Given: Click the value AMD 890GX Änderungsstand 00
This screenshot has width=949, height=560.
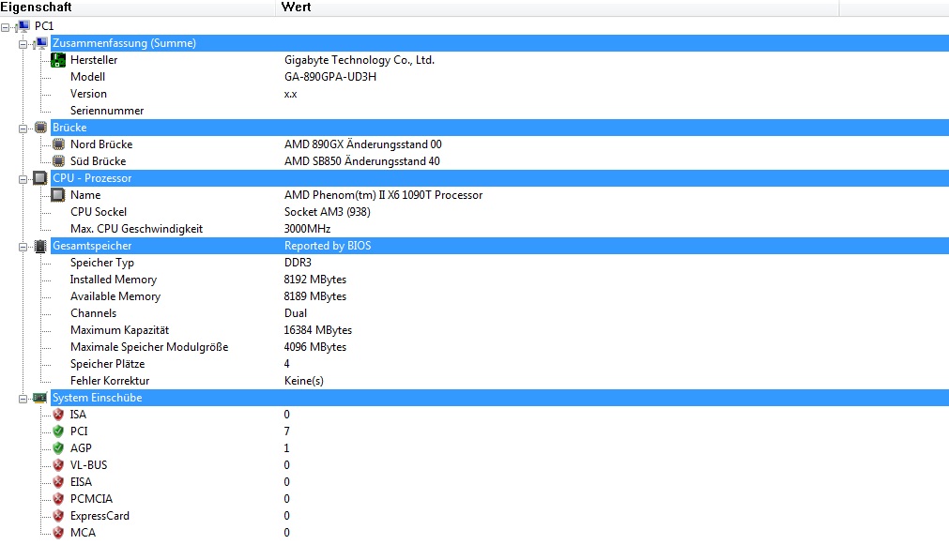Looking at the screenshot, I should click(363, 144).
